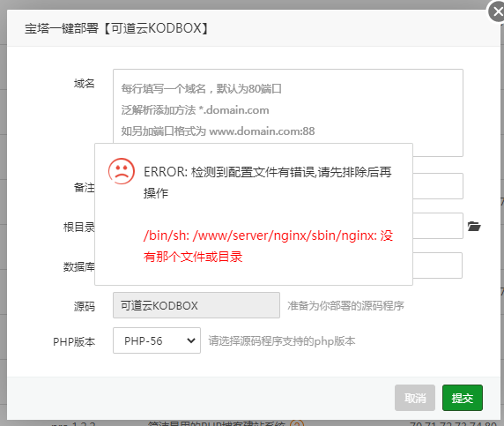Click the 根目录 root directory input
The height and width of the screenshot is (426, 504).
[x=438, y=226]
